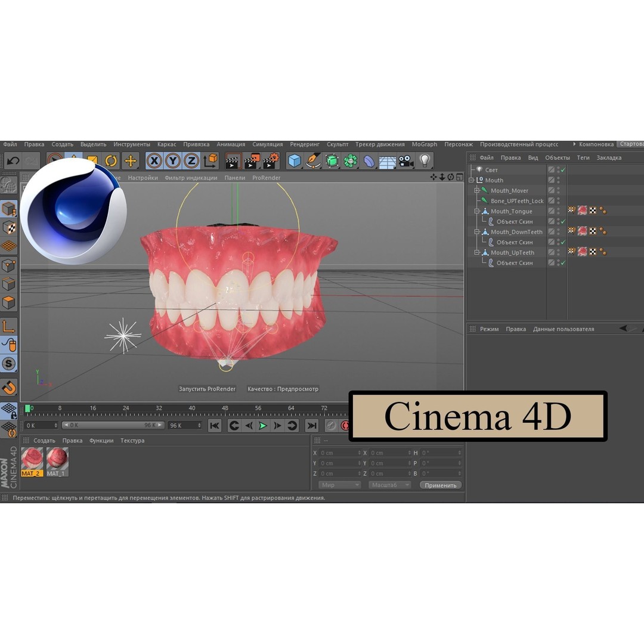The width and height of the screenshot is (644, 644).
Task: Expand the Mouth_Mover joint
Action: tap(477, 190)
